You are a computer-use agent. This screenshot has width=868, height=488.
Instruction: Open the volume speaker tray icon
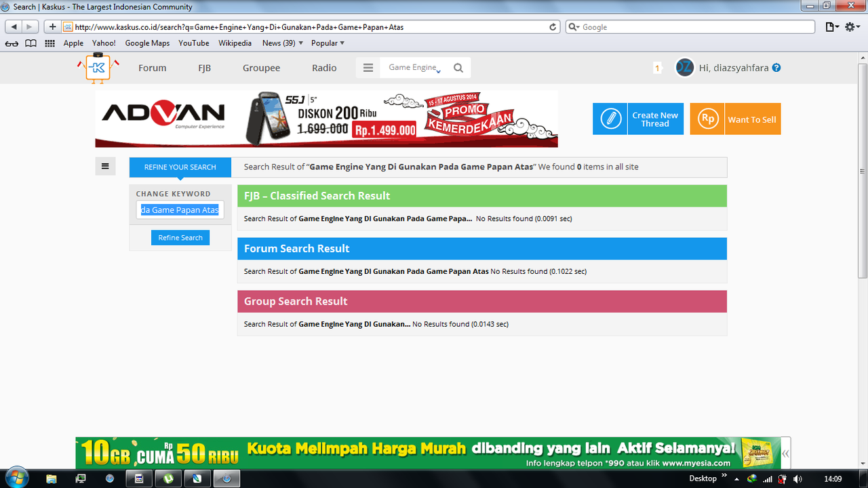click(x=797, y=479)
